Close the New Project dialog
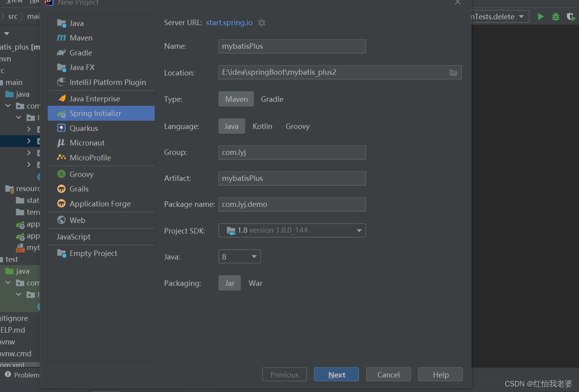This screenshot has width=579, height=392. (457, 2)
